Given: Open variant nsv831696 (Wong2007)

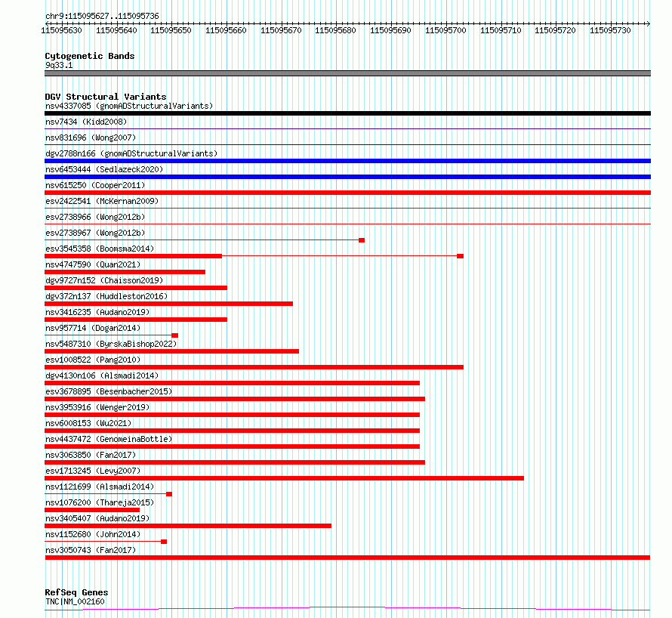Looking at the screenshot, I should coord(91,138).
